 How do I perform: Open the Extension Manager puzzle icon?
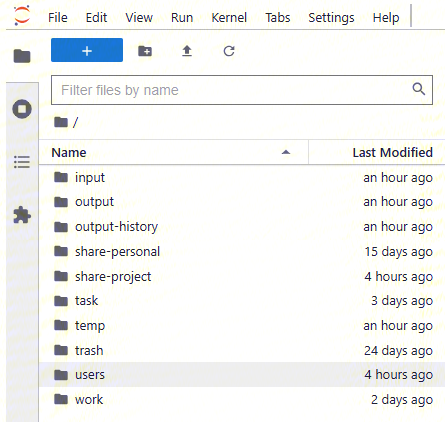22,215
